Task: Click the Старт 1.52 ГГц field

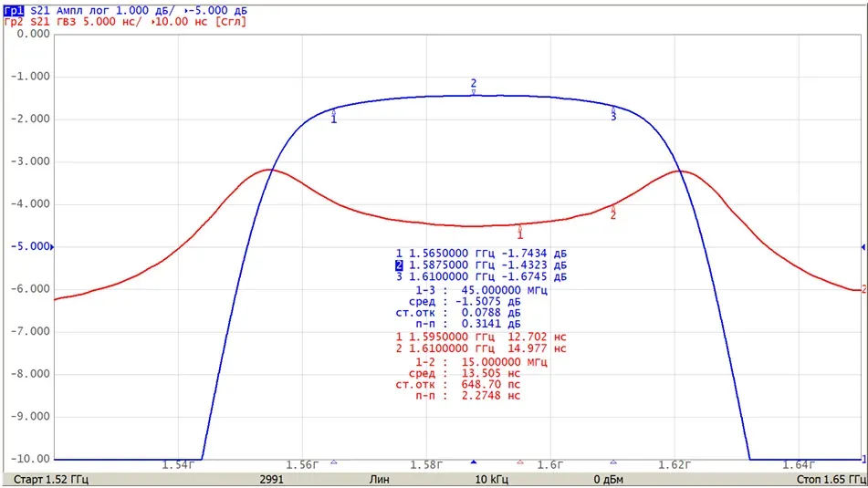Action: (51, 479)
